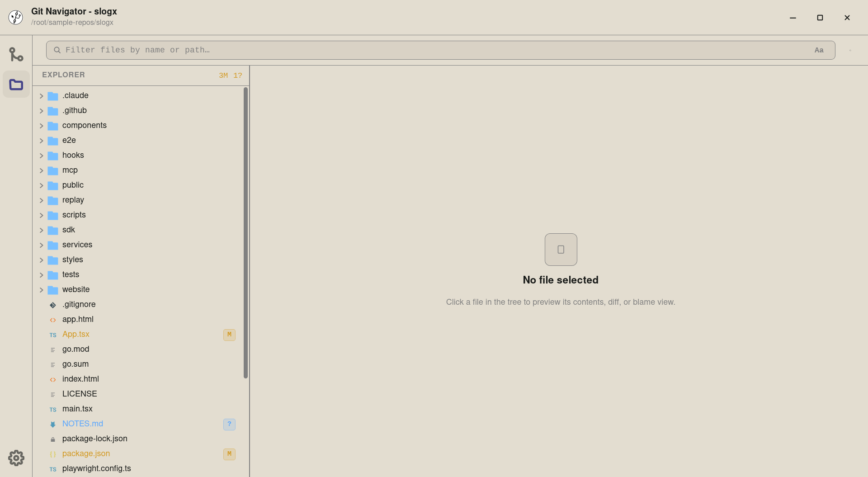Click the services folder icon
Screen dimensions: 868x477
pyautogui.click(x=53, y=245)
